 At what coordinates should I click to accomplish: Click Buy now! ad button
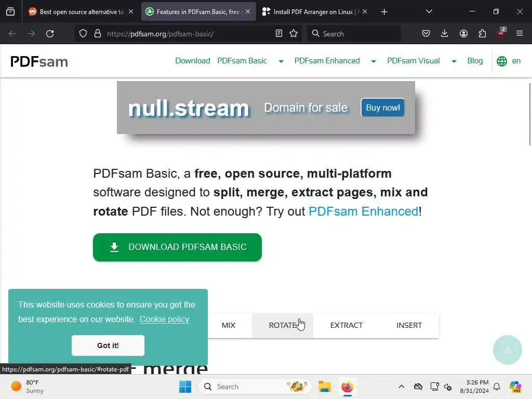click(x=383, y=108)
